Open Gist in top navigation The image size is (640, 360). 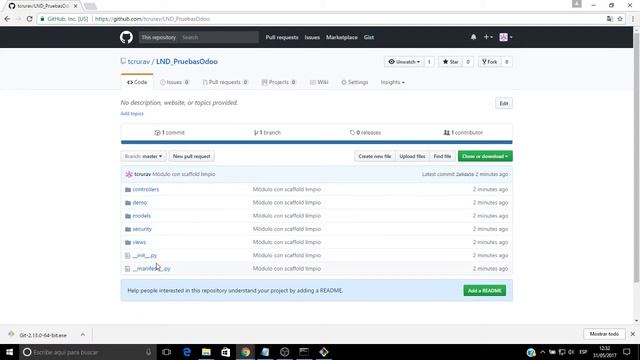click(x=369, y=37)
